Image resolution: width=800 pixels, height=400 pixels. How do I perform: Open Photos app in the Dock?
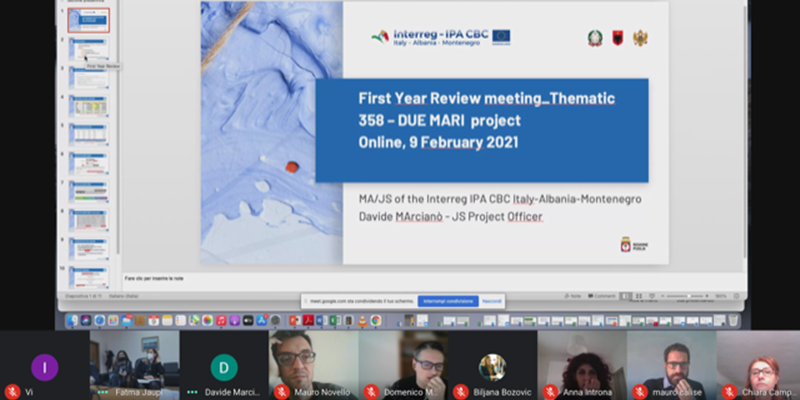tap(207, 320)
